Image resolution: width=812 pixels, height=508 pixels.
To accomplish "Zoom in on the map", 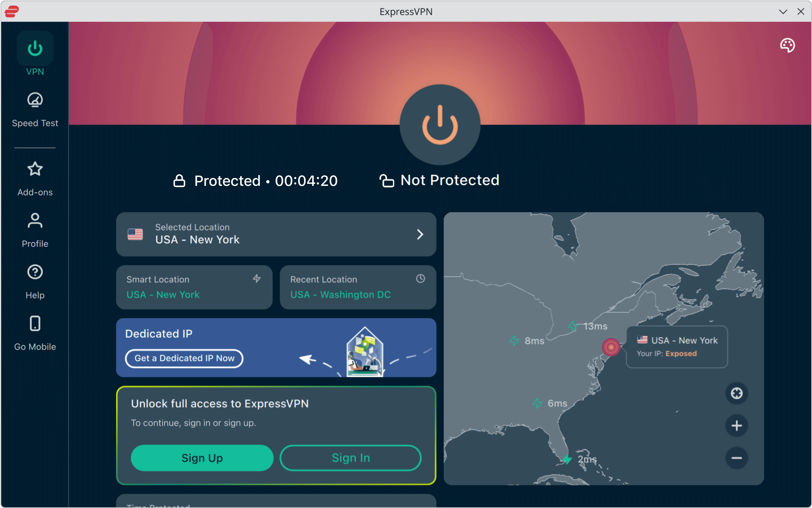I will point(736,426).
